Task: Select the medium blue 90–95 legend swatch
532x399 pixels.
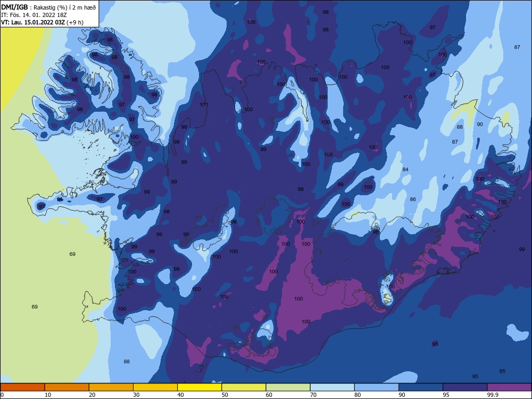Action: (421, 387)
